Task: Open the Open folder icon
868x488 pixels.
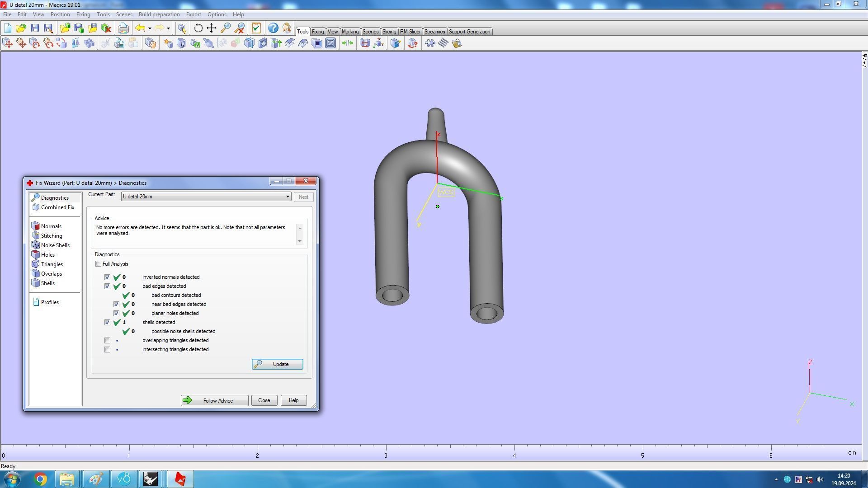Action: [x=21, y=28]
